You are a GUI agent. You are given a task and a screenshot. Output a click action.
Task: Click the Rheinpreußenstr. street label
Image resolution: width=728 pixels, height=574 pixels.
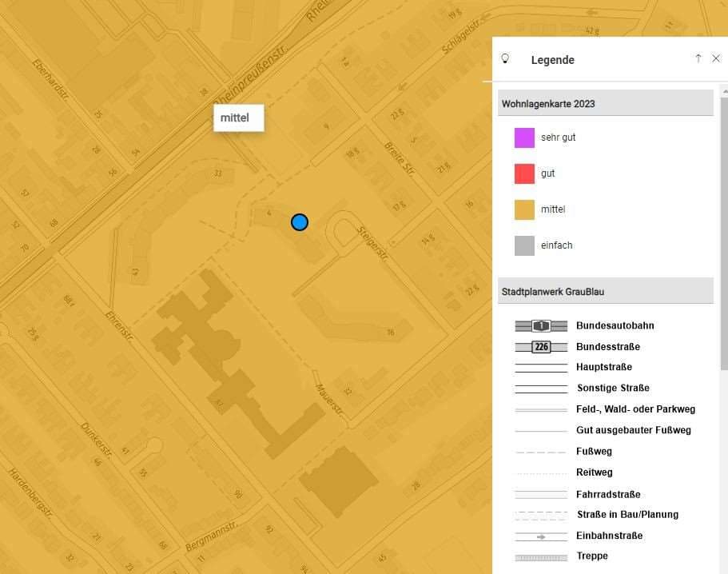pyautogui.click(x=251, y=75)
